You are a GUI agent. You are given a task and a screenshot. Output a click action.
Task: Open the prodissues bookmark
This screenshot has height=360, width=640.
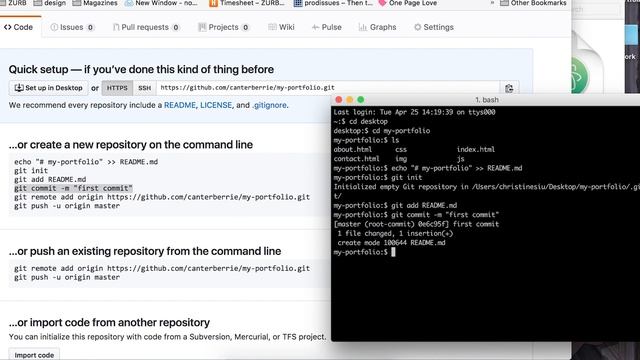click(333, 3)
